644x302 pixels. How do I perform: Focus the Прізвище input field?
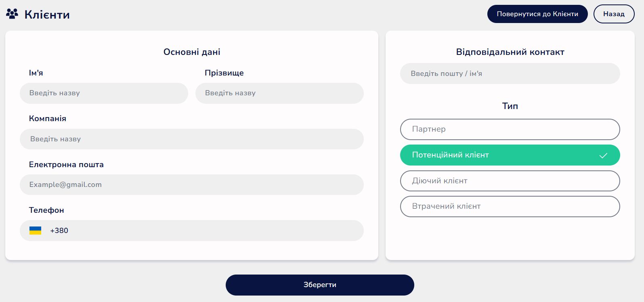click(x=279, y=93)
